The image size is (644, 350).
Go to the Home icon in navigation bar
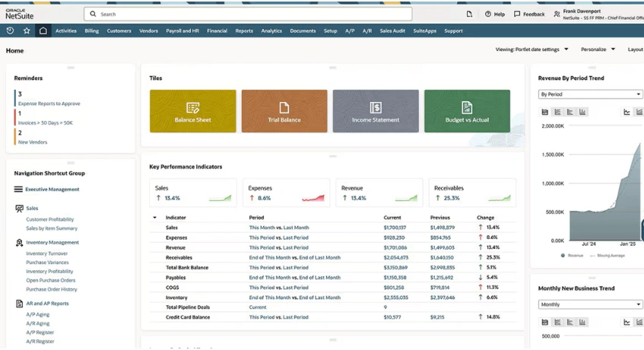(43, 30)
